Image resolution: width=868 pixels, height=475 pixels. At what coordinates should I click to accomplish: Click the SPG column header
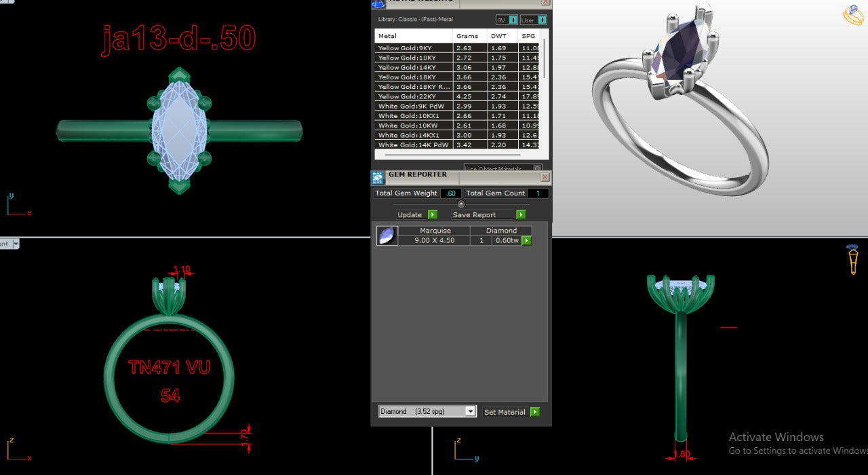click(x=529, y=36)
